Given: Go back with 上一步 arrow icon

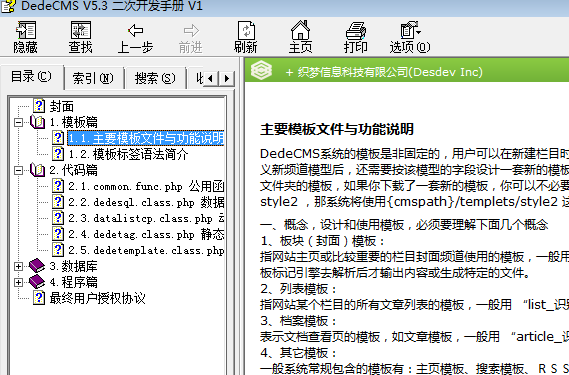Looking at the screenshot, I should (135, 30).
